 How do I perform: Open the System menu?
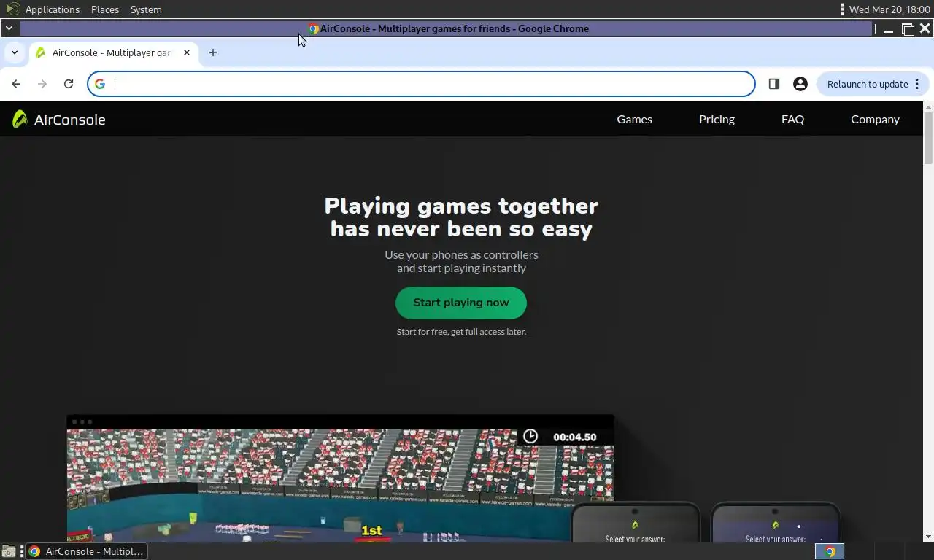(x=146, y=9)
